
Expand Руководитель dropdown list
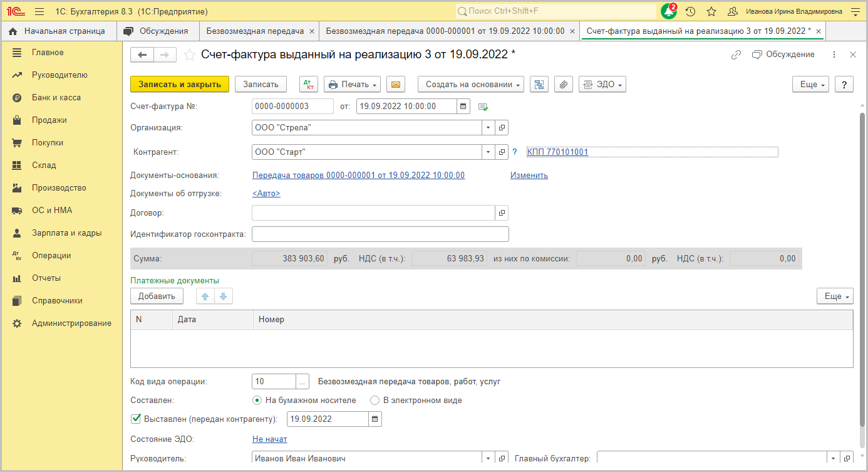click(488, 459)
